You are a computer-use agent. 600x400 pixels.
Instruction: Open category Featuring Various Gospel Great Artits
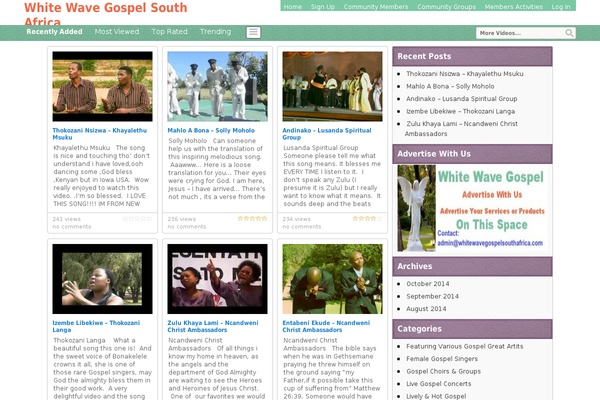coord(465,346)
